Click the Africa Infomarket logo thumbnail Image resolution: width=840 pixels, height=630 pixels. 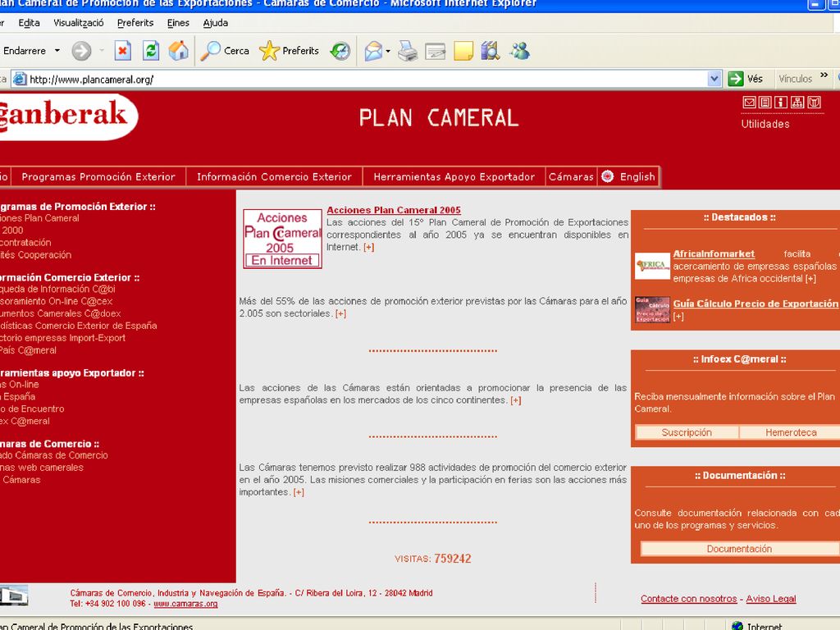652,266
